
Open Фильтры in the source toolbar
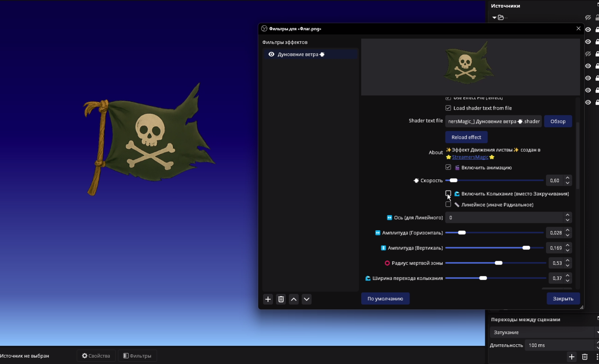pos(137,356)
